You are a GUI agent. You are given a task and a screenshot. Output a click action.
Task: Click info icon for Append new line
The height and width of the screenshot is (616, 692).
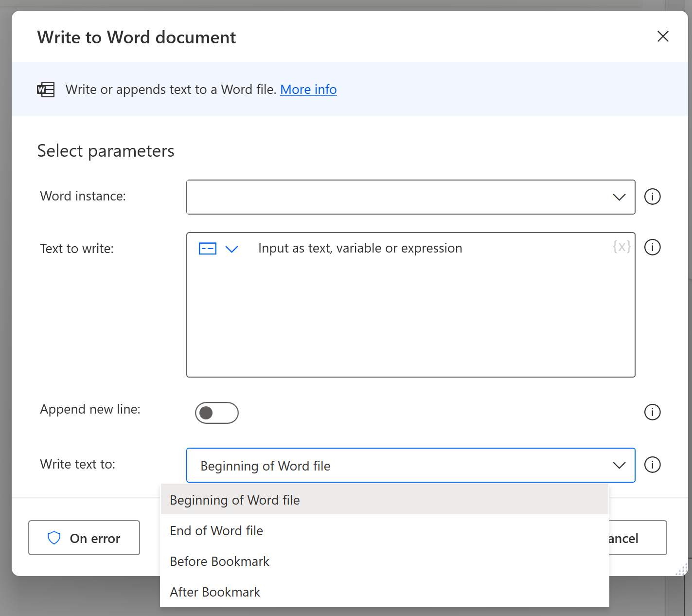pyautogui.click(x=652, y=412)
